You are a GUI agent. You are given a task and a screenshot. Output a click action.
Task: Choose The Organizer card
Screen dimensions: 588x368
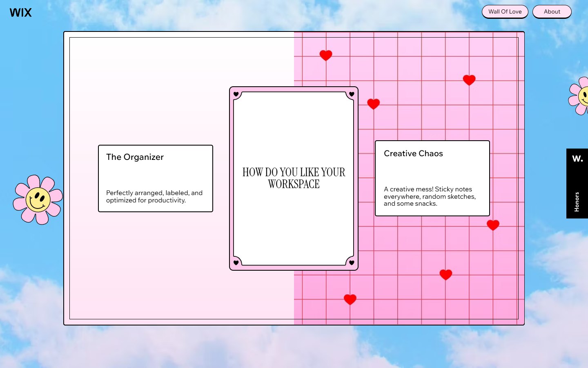tap(156, 178)
